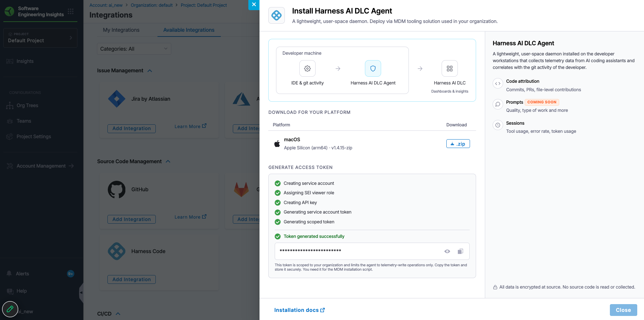Collapse the sidebar with the arrow handle

[x=81, y=293]
